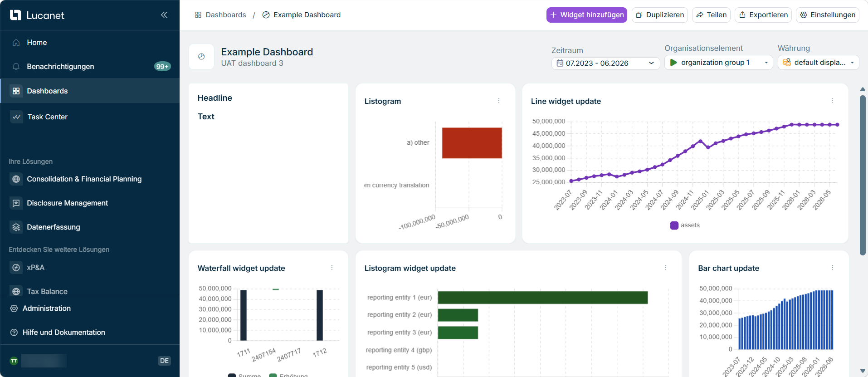Screen dimensions: 868x377
Task: Click the Datenerfassung layers icon
Action: pos(16,227)
